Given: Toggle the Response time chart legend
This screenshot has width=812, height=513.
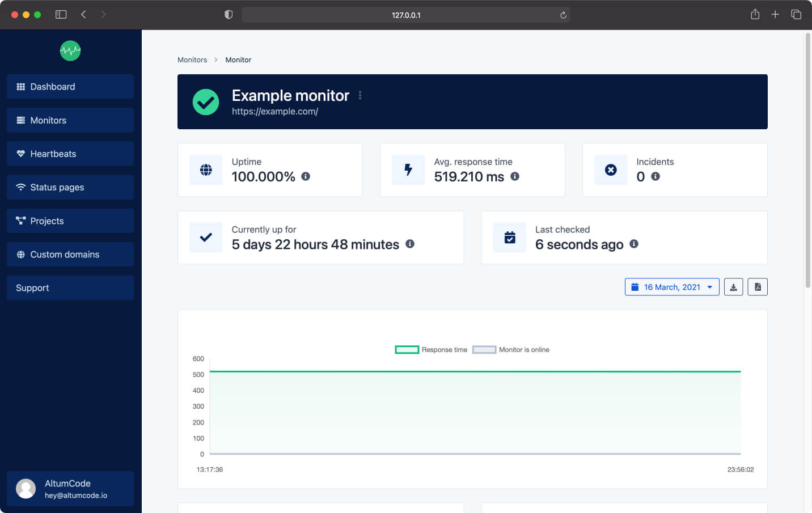Looking at the screenshot, I should 431,350.
